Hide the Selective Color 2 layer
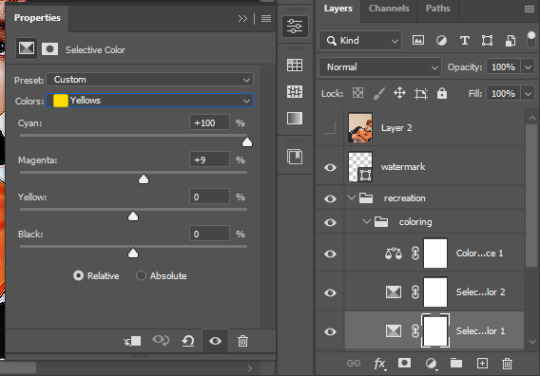The image size is (540, 376). [330, 293]
